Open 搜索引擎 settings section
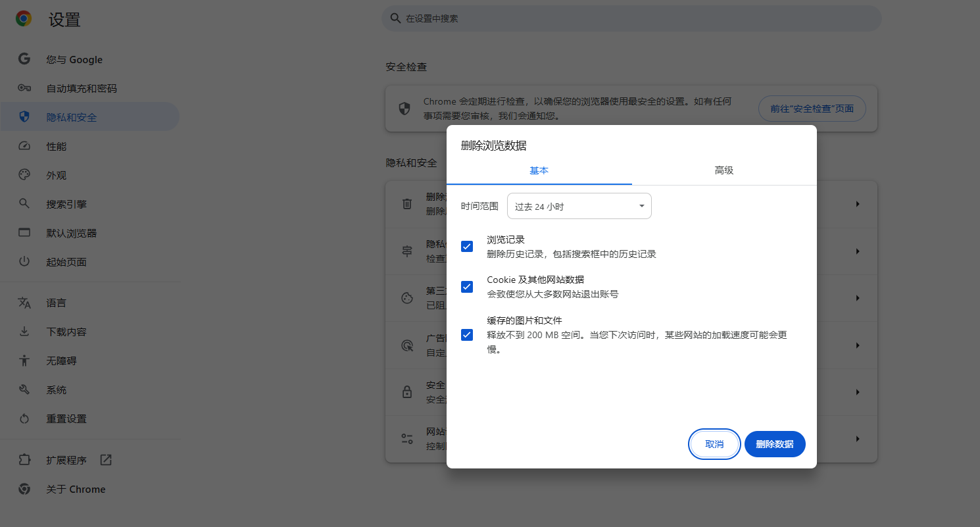This screenshot has width=980, height=527. click(89, 204)
